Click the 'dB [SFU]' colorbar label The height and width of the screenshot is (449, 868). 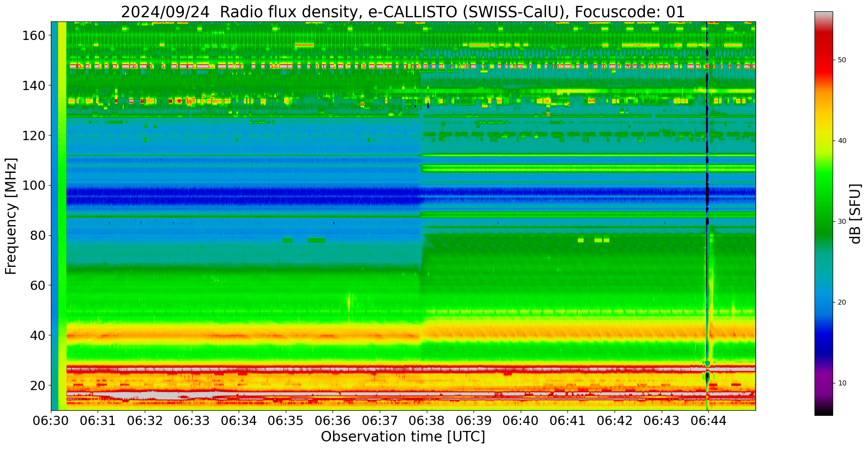[855, 213]
